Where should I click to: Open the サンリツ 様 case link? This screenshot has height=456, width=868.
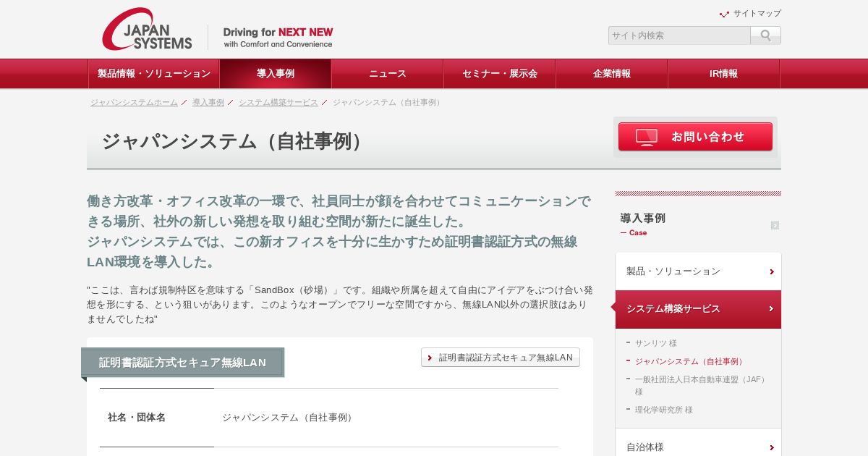[x=656, y=343]
